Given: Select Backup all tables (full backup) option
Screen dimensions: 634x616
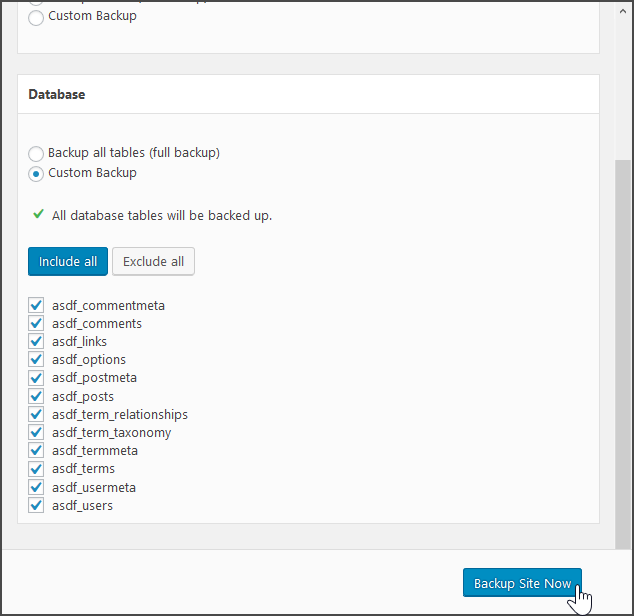Looking at the screenshot, I should [x=36, y=154].
